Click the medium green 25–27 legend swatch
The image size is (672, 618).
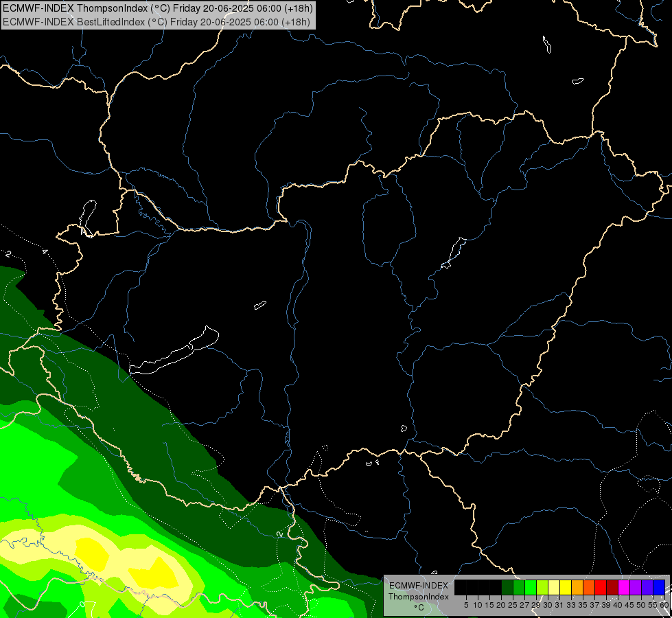518,587
